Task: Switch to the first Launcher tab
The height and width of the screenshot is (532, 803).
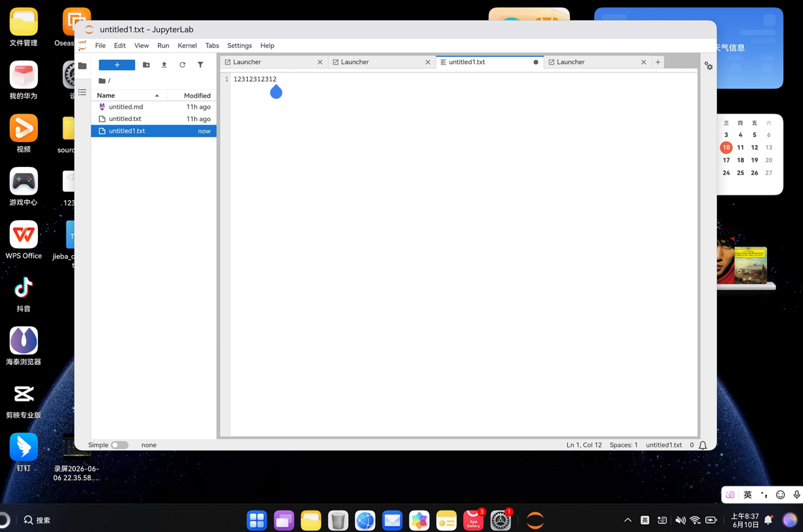Action: [x=274, y=62]
